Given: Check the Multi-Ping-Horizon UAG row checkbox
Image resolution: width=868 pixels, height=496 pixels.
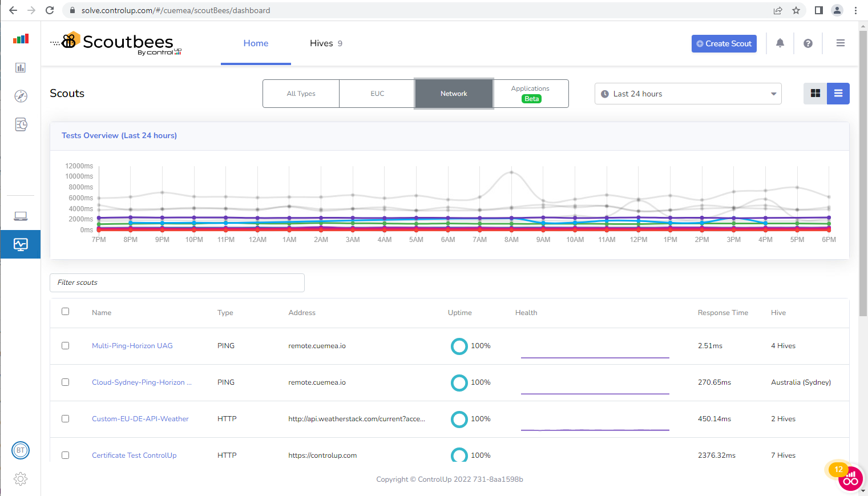Looking at the screenshot, I should 65,345.
